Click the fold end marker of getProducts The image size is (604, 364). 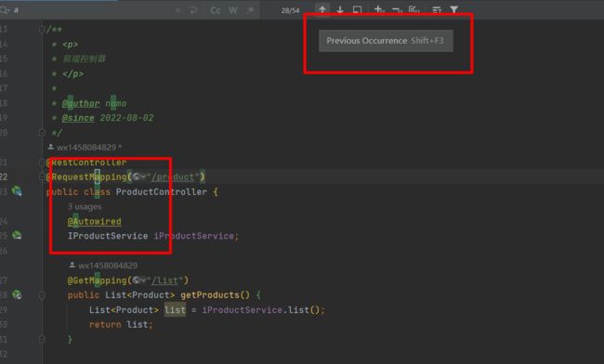42,339
